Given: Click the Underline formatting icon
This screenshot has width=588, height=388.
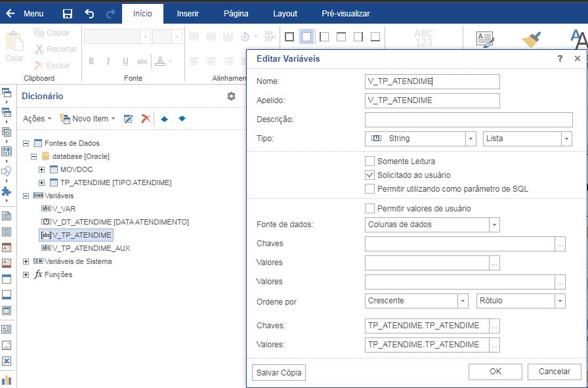Looking at the screenshot, I should pyautogui.click(x=125, y=61).
